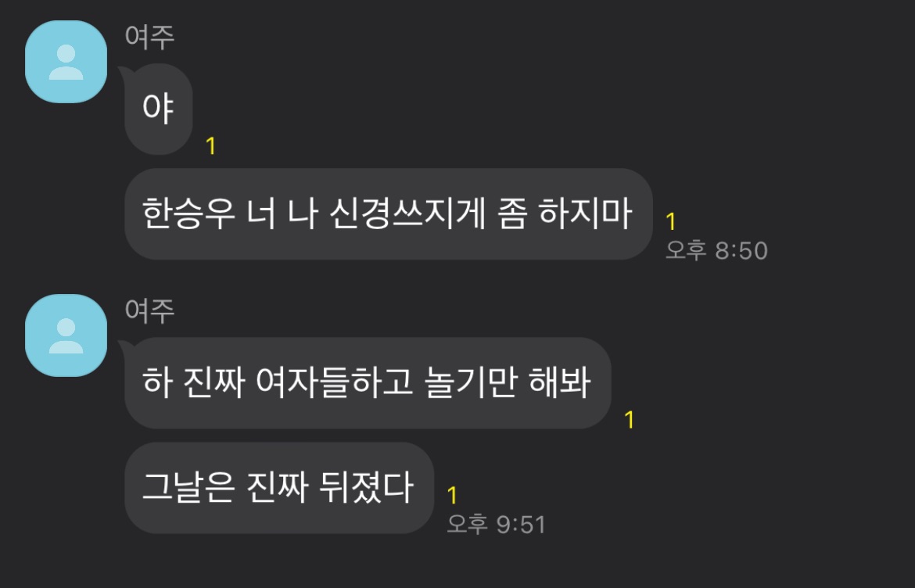Viewport: 915px width, 588px height.
Task: Click unread count 1 above 오후 9:51
Action: tap(452, 495)
